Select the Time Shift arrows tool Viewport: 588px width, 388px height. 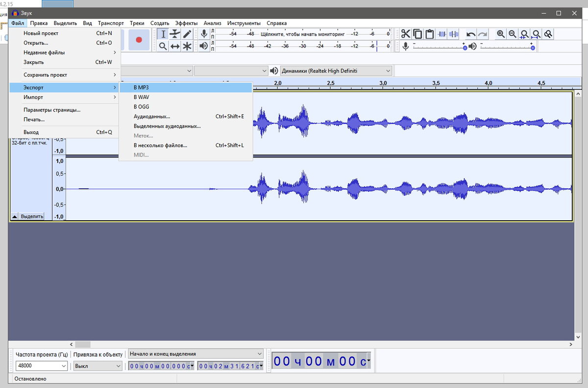175,46
